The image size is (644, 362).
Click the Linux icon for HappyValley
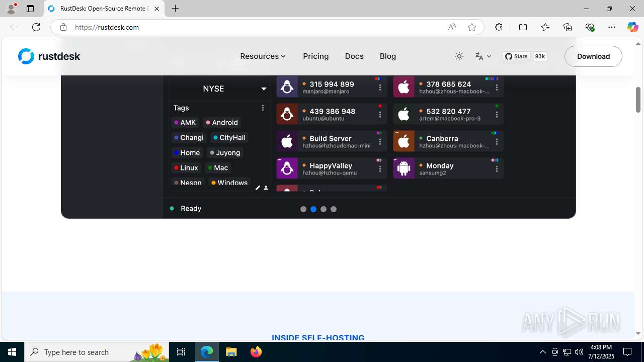287,168
